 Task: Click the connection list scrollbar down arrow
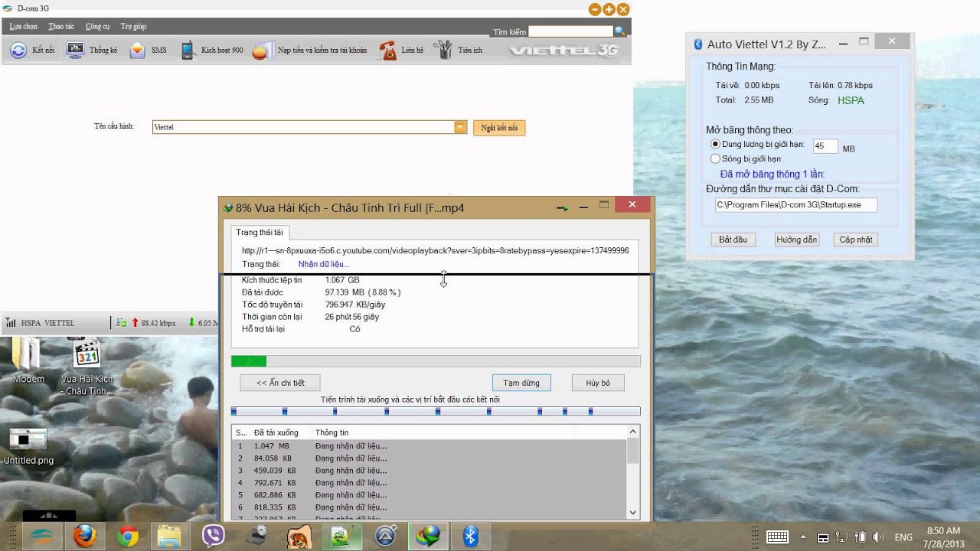(633, 513)
